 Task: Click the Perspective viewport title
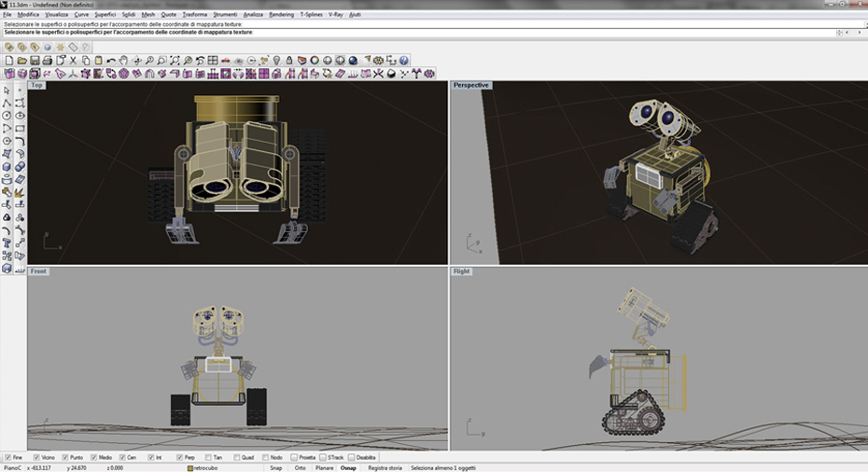(471, 85)
